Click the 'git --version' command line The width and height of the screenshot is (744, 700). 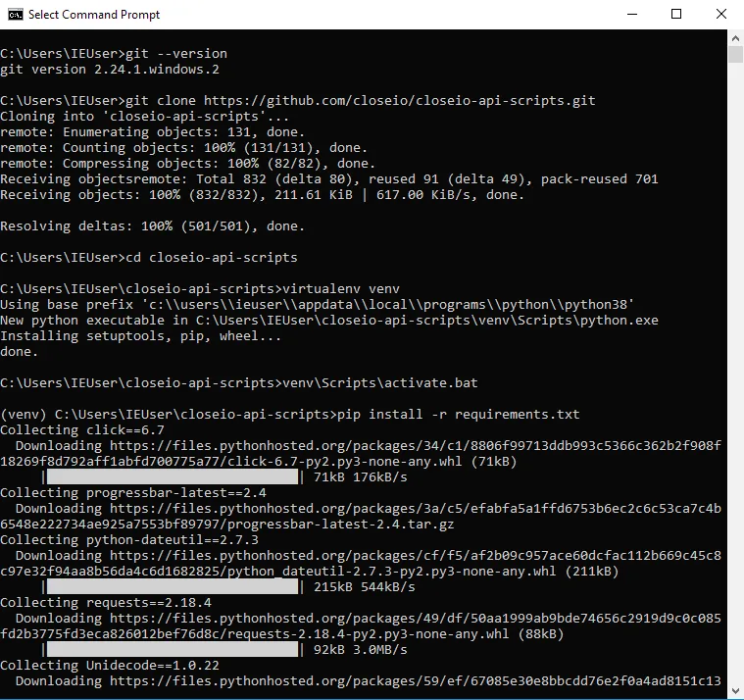pyautogui.click(x=114, y=54)
